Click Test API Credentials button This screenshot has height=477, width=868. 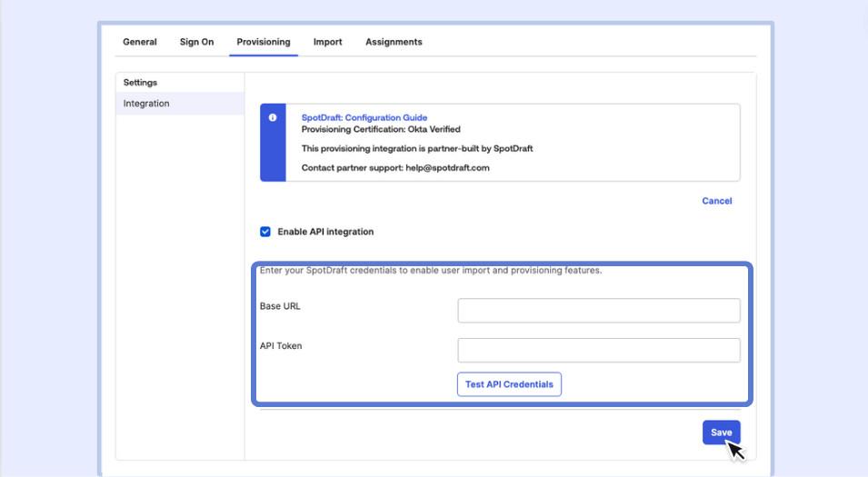click(x=509, y=384)
